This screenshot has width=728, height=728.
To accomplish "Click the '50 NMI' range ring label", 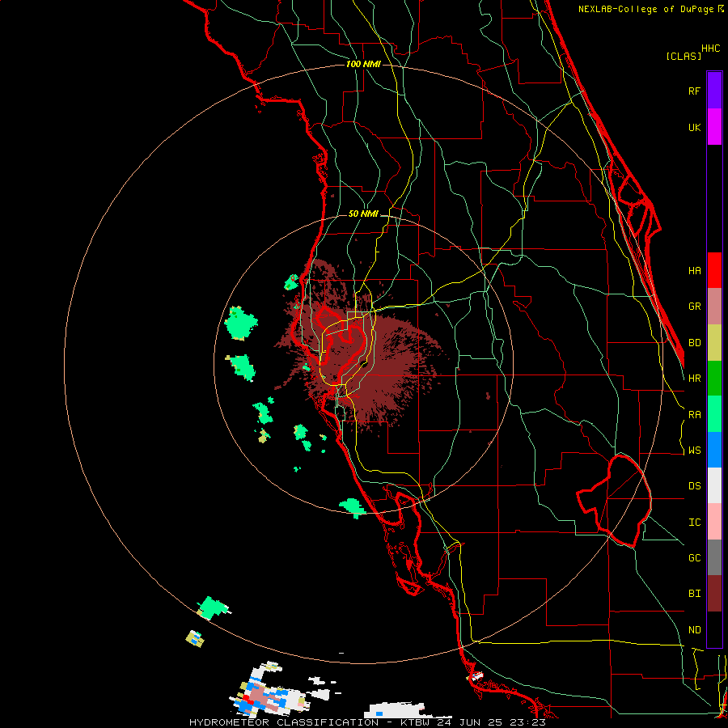I will [363, 214].
